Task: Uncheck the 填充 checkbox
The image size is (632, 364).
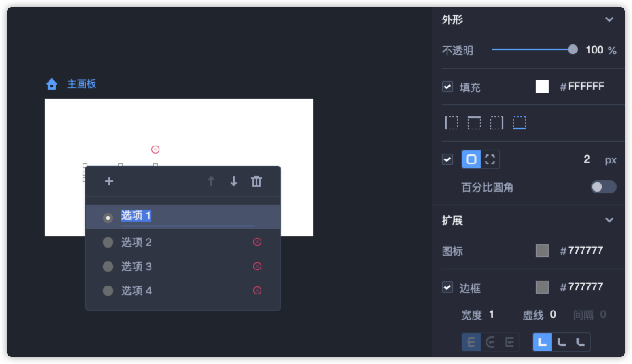Action: 447,87
